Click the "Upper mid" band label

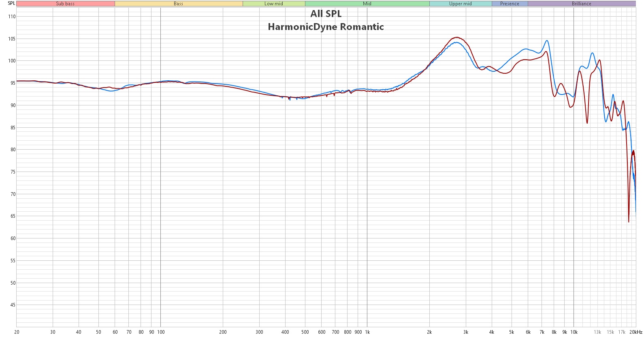[461, 4]
